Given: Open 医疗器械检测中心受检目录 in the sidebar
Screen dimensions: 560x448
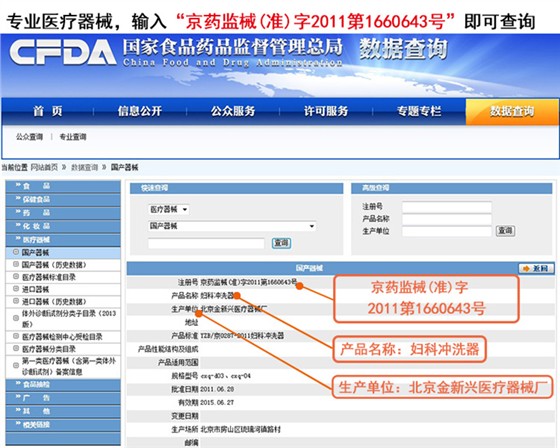Looking at the screenshot, I should (x=62, y=337).
